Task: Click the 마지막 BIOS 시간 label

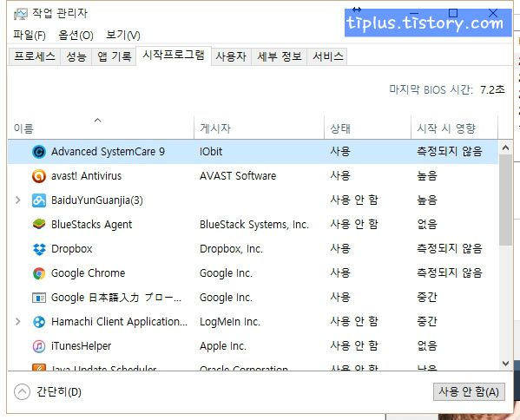Action: (x=431, y=89)
